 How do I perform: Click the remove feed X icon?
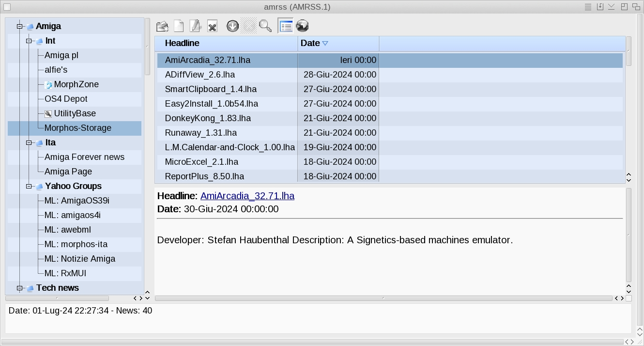coord(212,26)
